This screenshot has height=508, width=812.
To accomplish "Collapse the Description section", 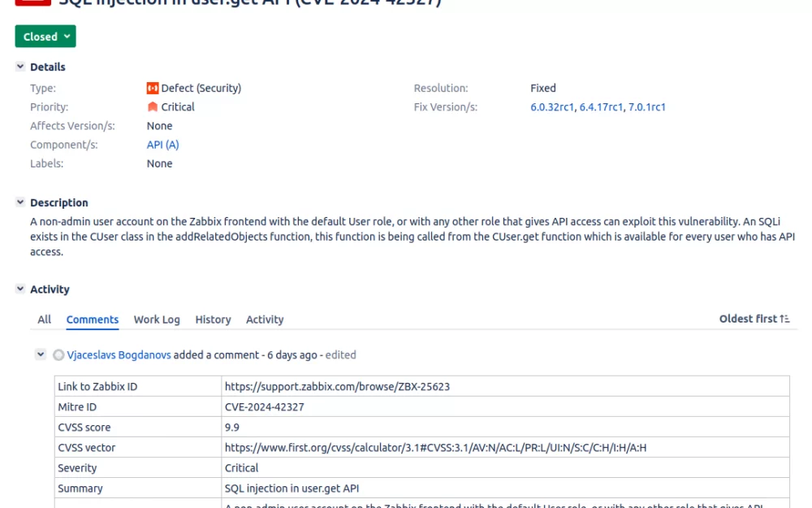I will tap(20, 202).
